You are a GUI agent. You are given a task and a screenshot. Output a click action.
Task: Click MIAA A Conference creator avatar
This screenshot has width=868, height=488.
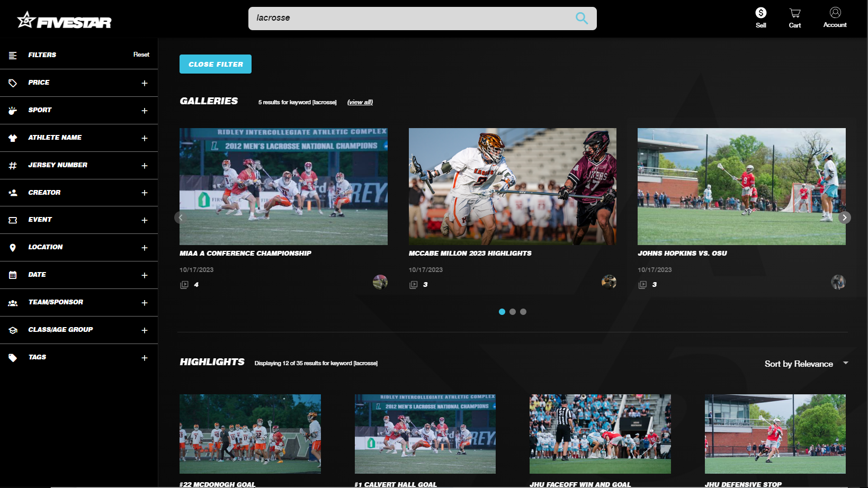[380, 282]
